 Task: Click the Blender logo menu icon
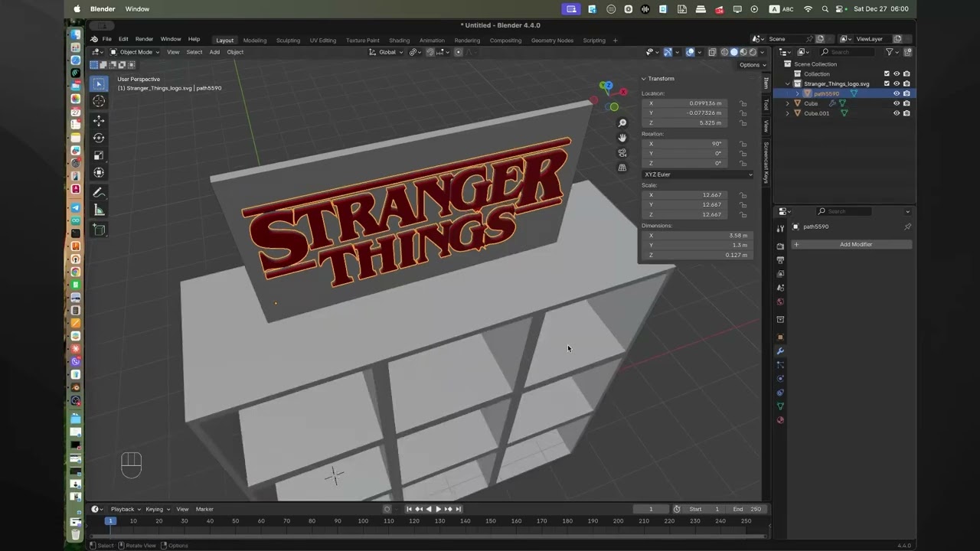(x=94, y=39)
